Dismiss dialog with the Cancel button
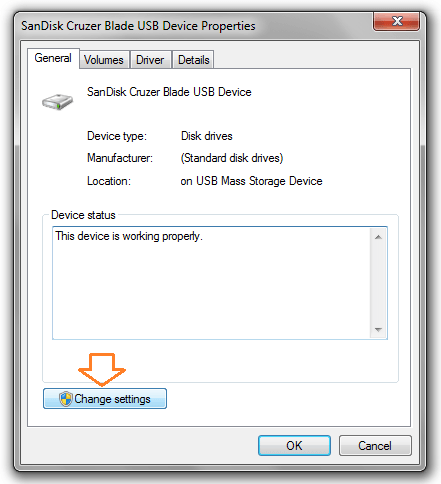The width and height of the screenshot is (441, 484). (375, 445)
